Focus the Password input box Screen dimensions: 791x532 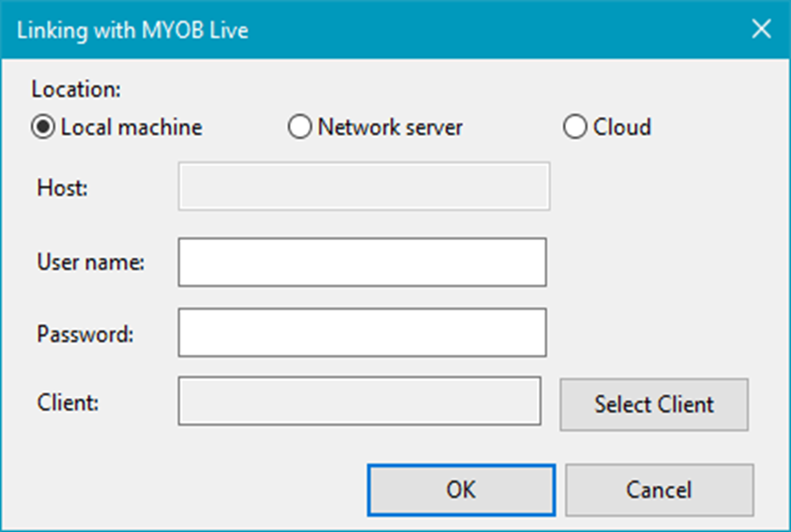click(x=362, y=332)
